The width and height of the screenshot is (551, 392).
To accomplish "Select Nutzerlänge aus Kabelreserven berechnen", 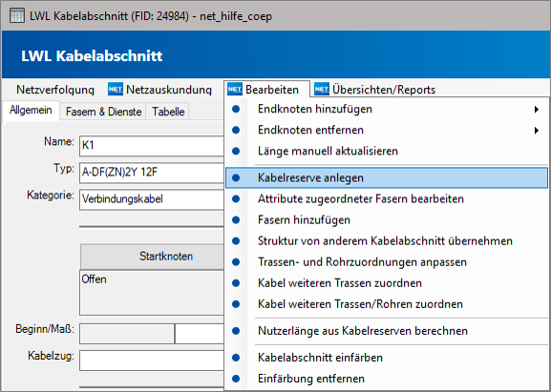I will pyautogui.click(x=387, y=331).
